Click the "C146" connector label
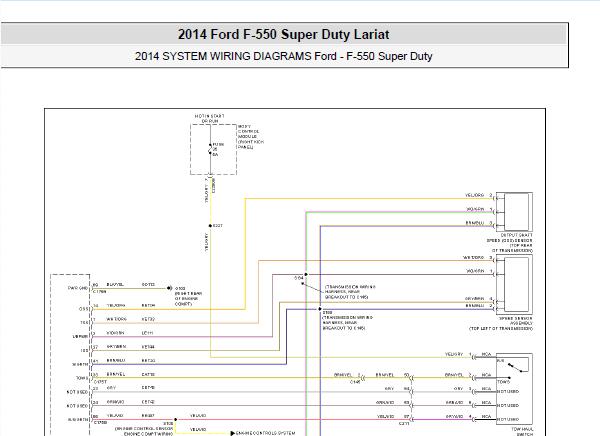The height and width of the screenshot is (436, 600). (x=355, y=382)
